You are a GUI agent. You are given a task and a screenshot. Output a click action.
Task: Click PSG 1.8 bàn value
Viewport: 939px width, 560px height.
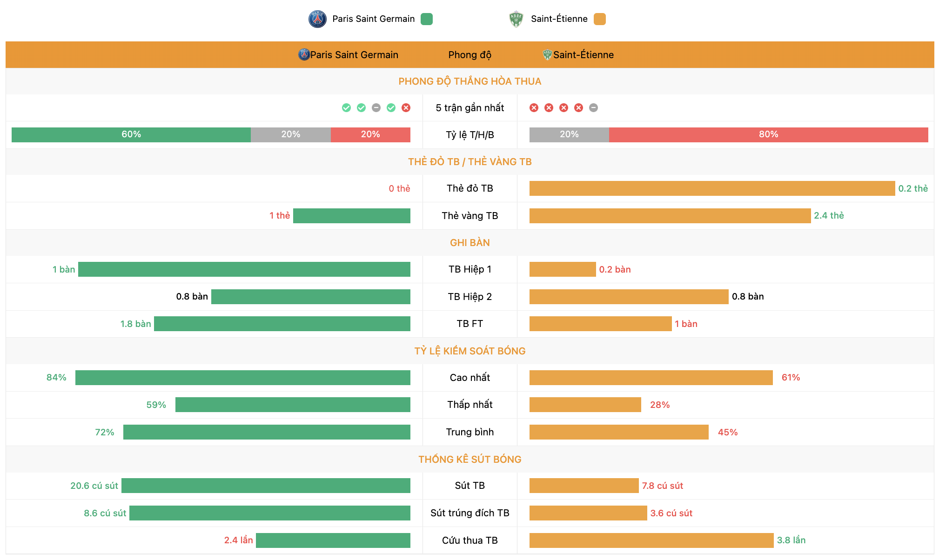pyautogui.click(x=135, y=324)
